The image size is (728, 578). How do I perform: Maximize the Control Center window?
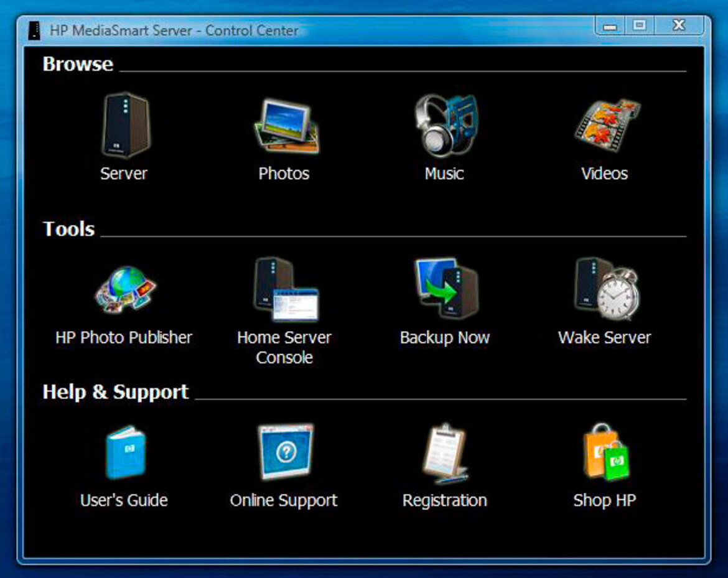(640, 26)
